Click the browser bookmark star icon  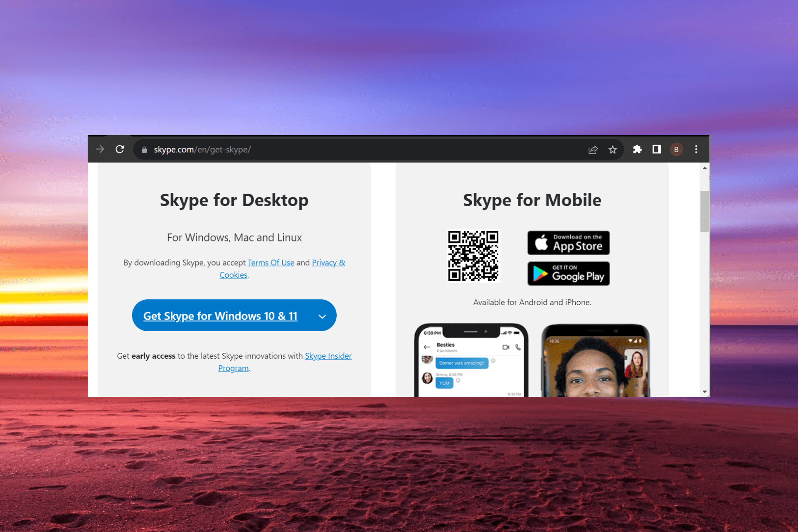pyautogui.click(x=612, y=150)
